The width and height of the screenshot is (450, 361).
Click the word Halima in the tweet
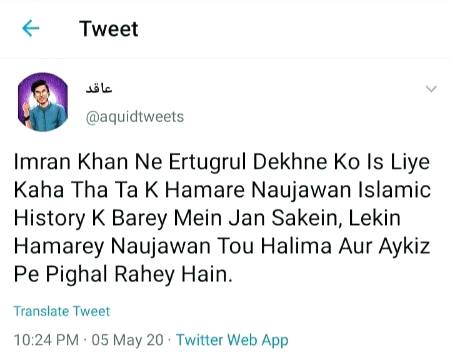pos(296,246)
